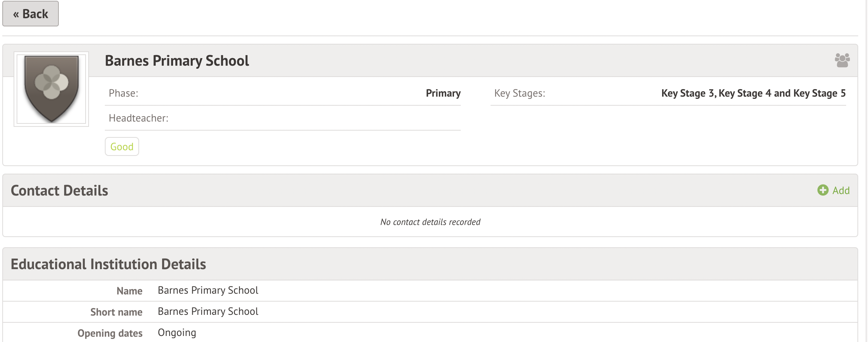Click the green plus icon beside Add
The image size is (868, 342).
823,190
